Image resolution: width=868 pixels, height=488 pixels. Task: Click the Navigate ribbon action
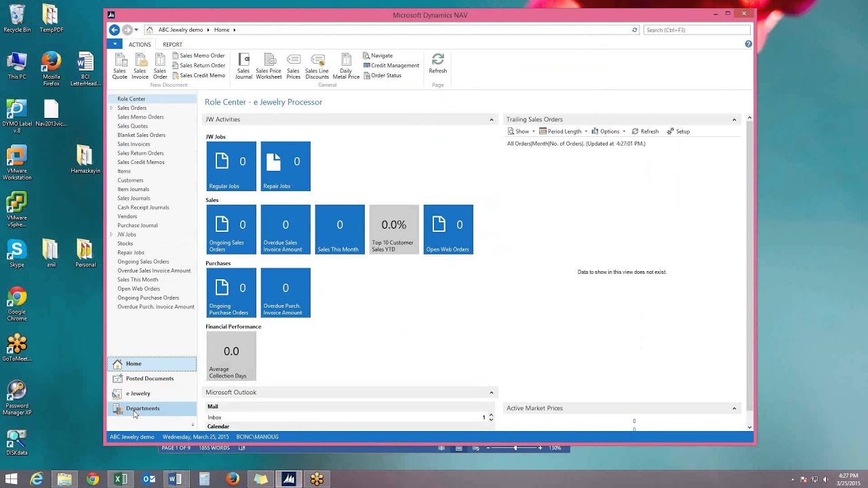coord(378,56)
